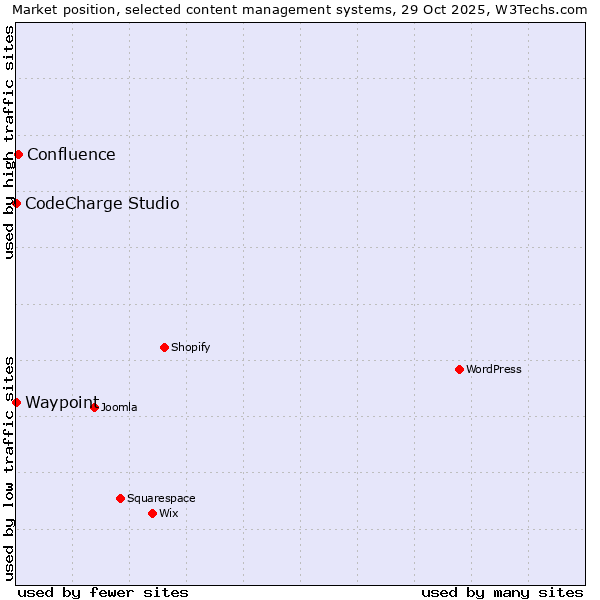Click the "used by many sites" axis label
The height and width of the screenshot is (600, 600).
click(502, 592)
